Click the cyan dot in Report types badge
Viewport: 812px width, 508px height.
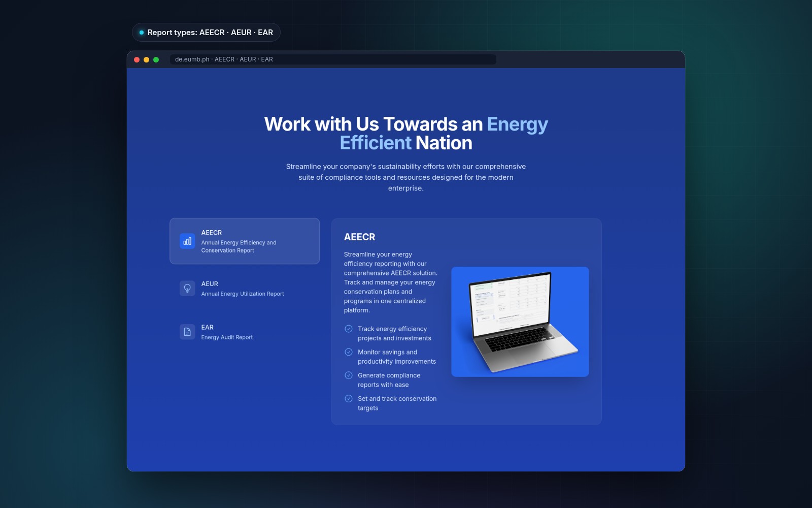click(x=142, y=33)
